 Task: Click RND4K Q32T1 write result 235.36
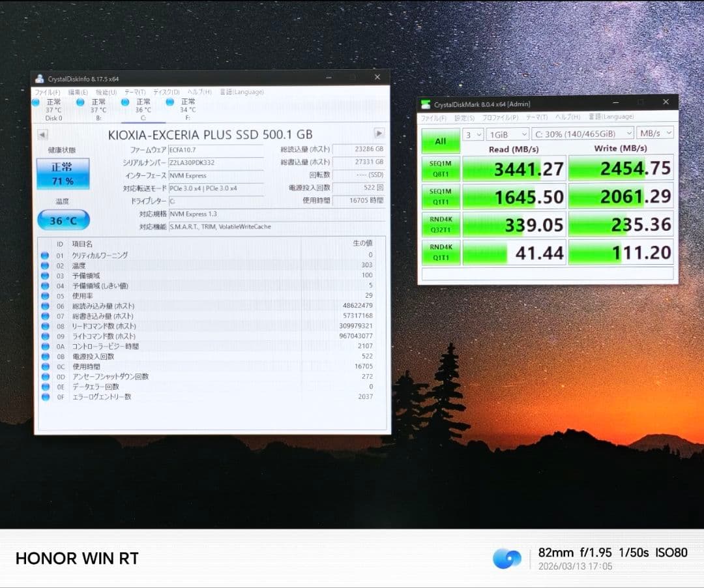[621, 224]
